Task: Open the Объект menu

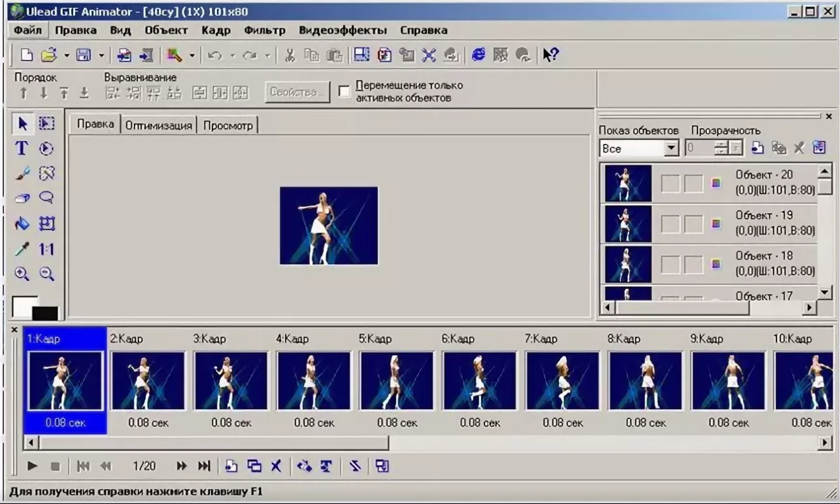Action: click(166, 30)
